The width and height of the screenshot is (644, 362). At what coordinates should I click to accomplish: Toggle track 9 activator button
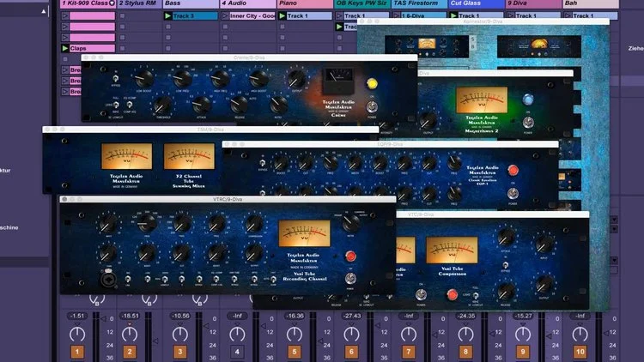click(x=522, y=352)
